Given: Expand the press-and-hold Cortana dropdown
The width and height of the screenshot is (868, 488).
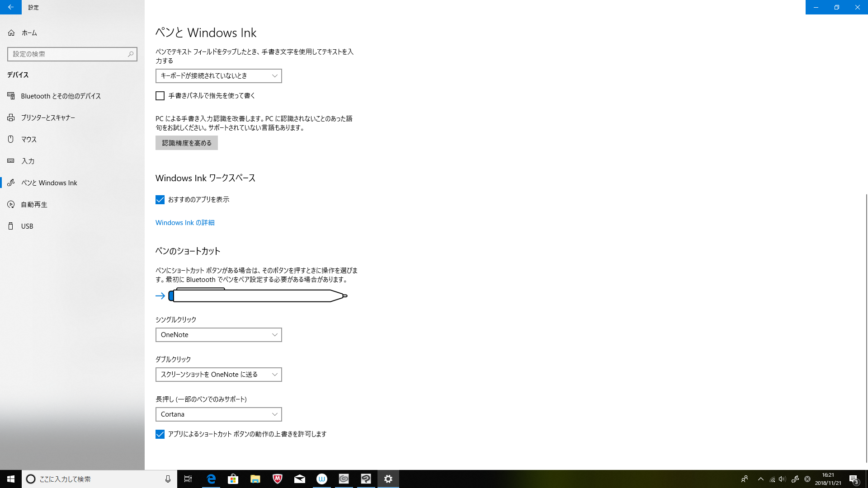Looking at the screenshot, I should [x=218, y=414].
